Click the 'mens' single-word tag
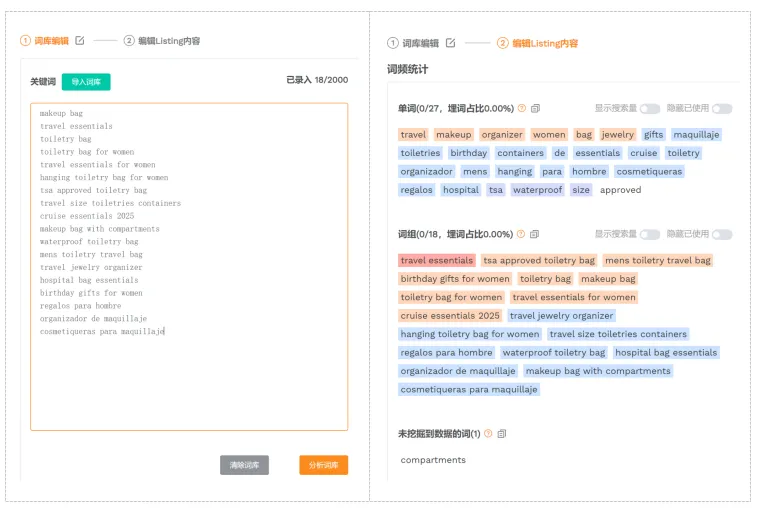Image resolution: width=762 pixels, height=510 pixels. coord(475,172)
